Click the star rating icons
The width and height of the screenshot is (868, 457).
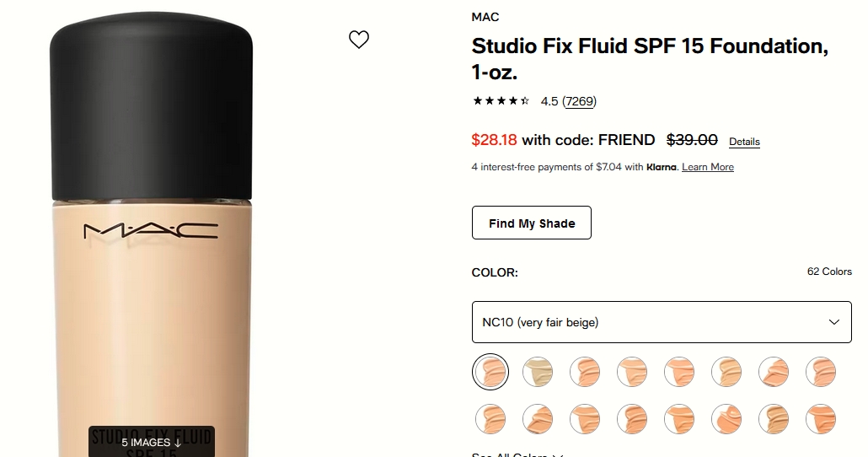click(x=501, y=101)
